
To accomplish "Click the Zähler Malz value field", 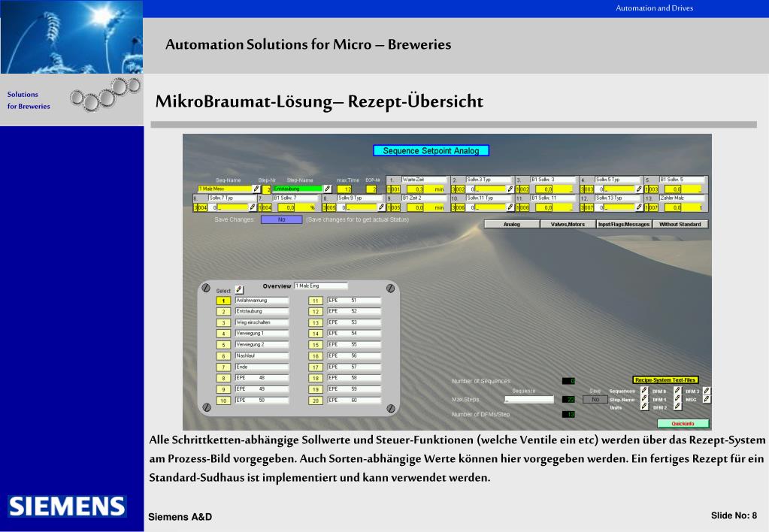I will pyautogui.click(x=683, y=208).
